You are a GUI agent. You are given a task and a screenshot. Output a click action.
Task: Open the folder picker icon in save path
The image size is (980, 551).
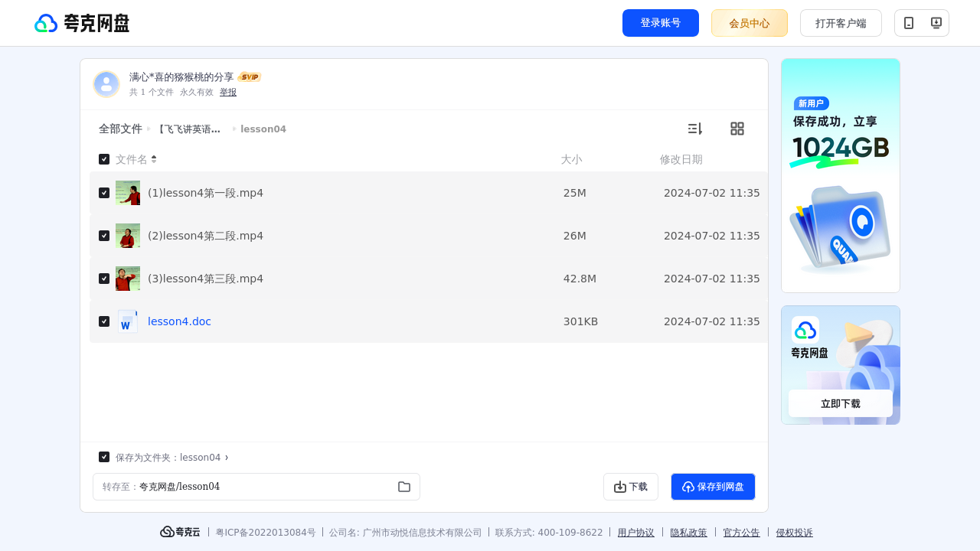pyautogui.click(x=404, y=487)
